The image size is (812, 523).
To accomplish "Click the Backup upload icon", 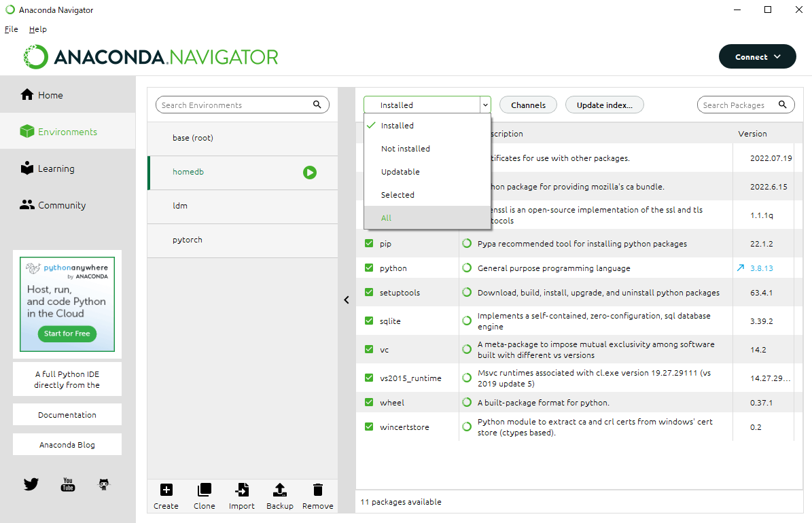I will [x=280, y=489].
